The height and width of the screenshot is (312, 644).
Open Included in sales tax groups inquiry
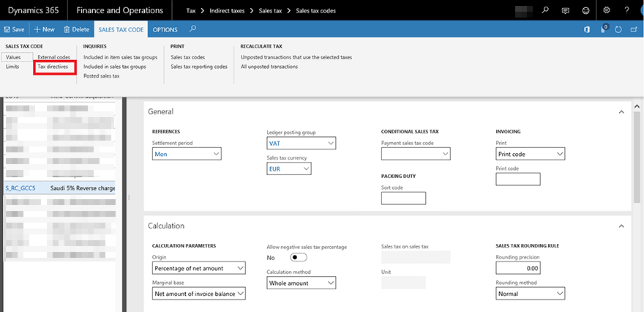coord(115,67)
